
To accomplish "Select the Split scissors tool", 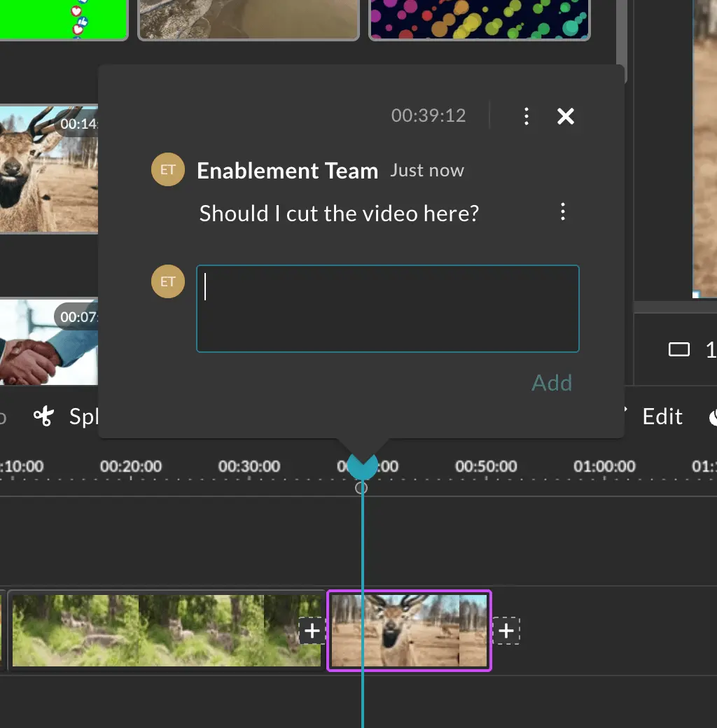I will (x=66, y=416).
